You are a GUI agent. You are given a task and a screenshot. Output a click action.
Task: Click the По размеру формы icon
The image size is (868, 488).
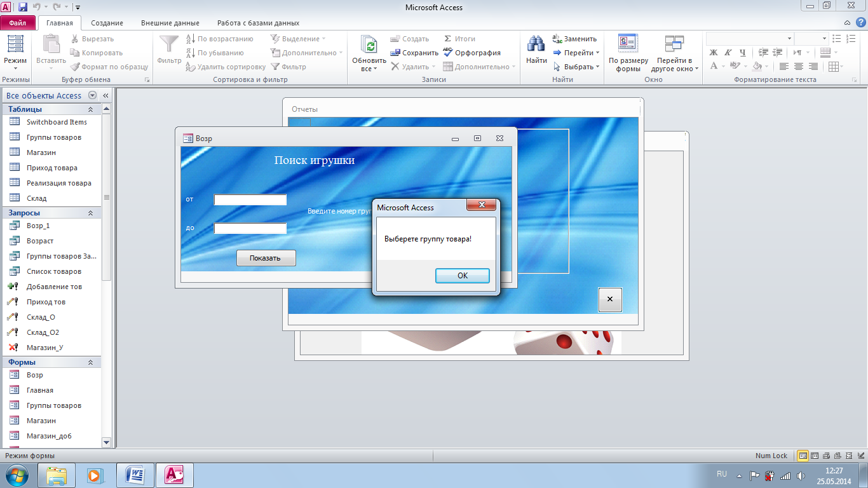(x=628, y=44)
